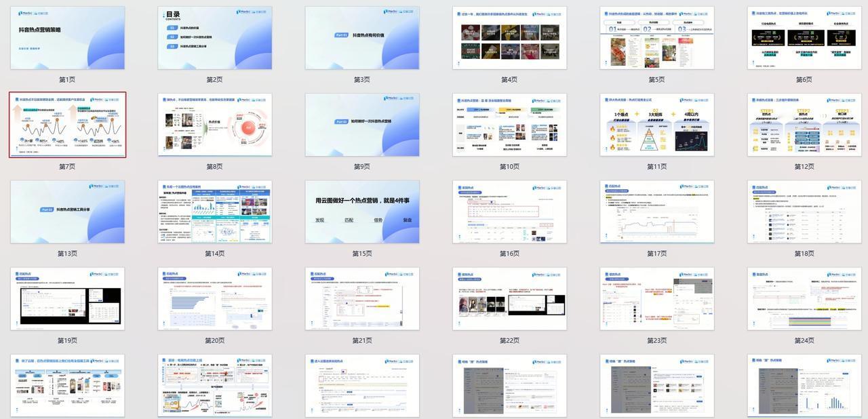Select the 目录 slide thumbnail, 第2页

coord(215,38)
